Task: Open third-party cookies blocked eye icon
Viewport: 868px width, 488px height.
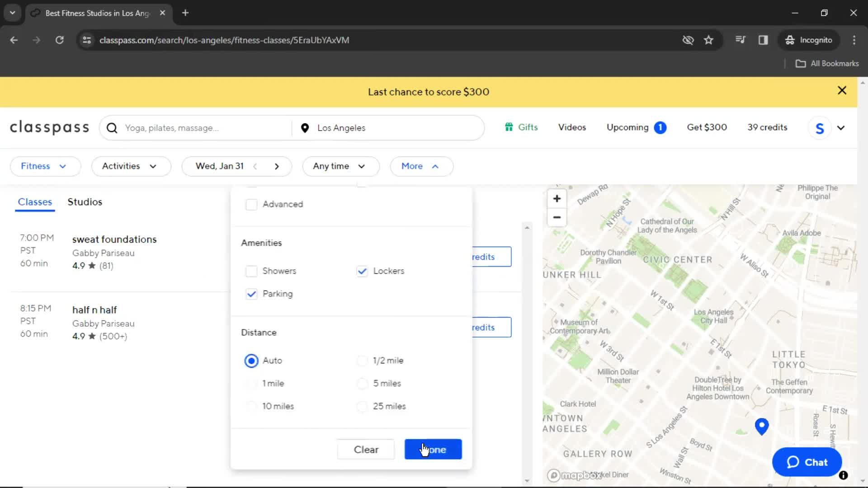Action: coord(688,40)
